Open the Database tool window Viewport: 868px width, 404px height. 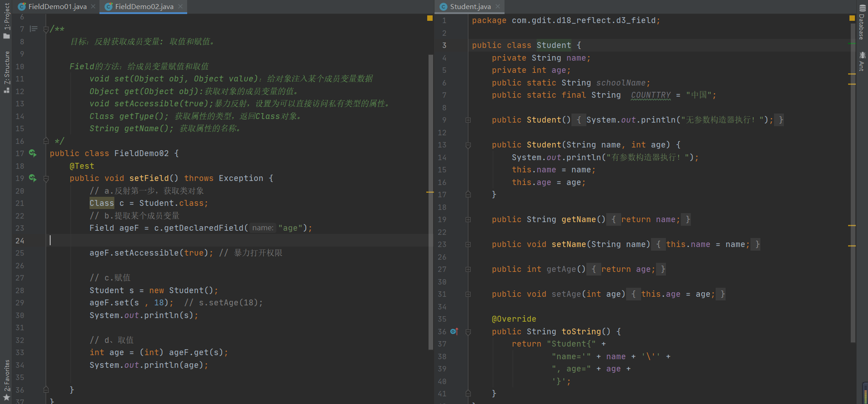click(x=862, y=23)
